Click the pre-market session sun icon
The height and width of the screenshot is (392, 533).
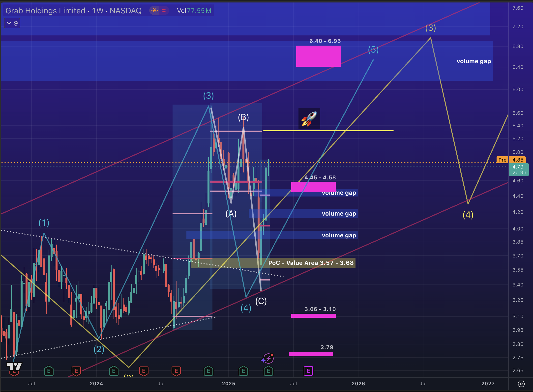coord(155,10)
